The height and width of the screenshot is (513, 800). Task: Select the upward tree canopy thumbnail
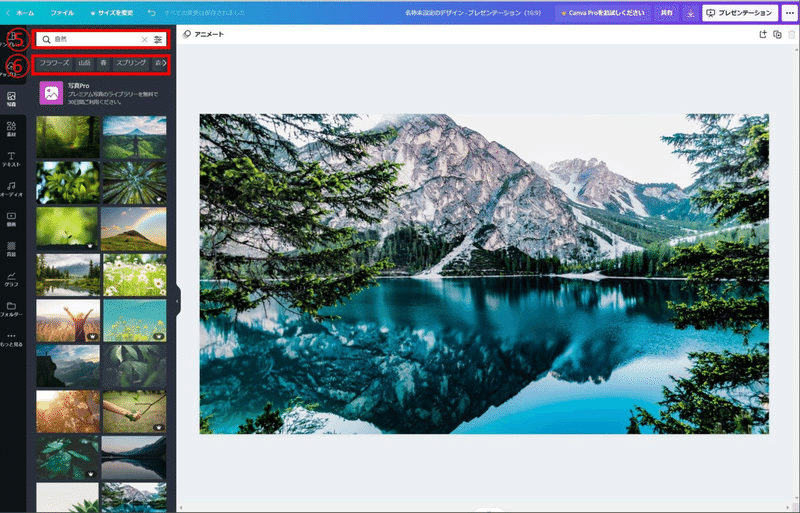coord(135,183)
